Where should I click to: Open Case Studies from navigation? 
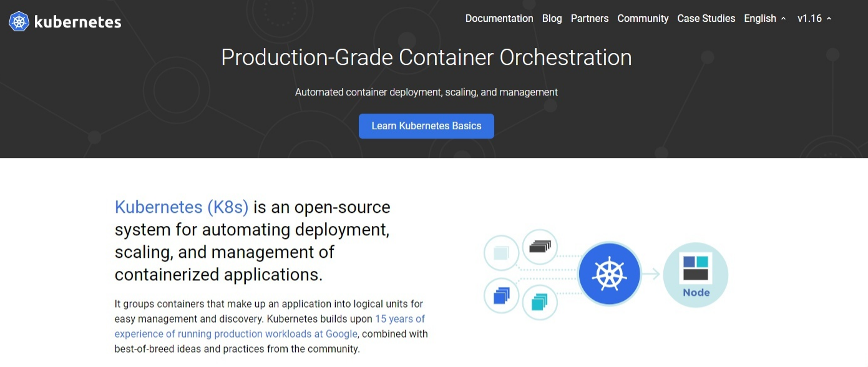pyautogui.click(x=706, y=19)
